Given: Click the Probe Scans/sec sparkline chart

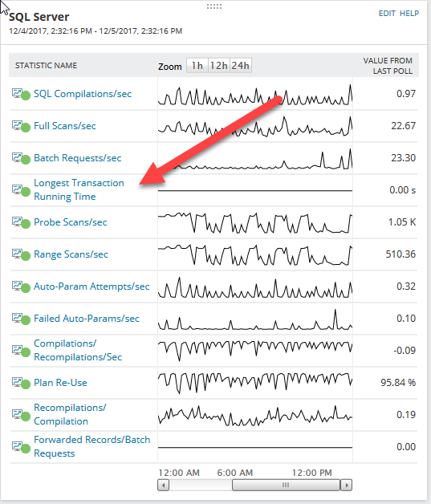Looking at the screenshot, I should [x=255, y=222].
